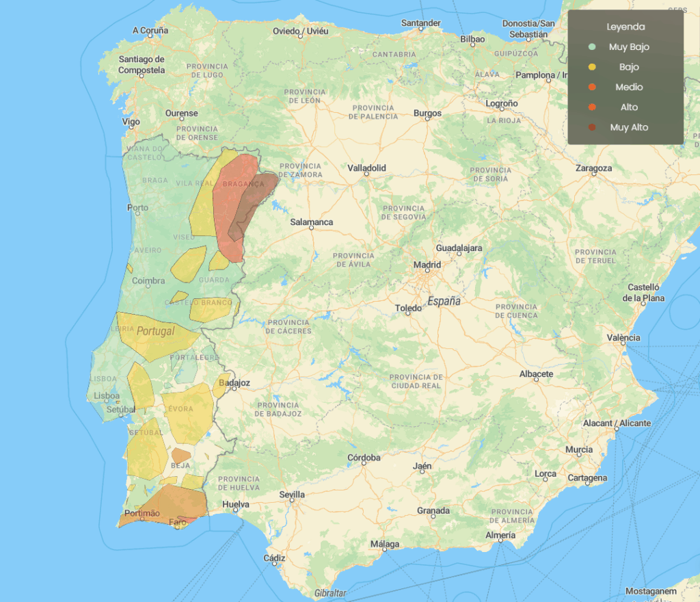The height and width of the screenshot is (602, 700).
Task: Select the Muy Alto dark red legend dot
Action: click(x=592, y=127)
